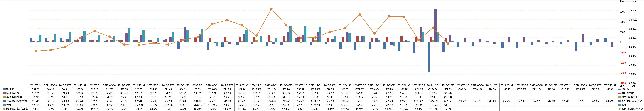Click the 2017/12/31 date column header
The image size is (644, 111).
point(433,85)
